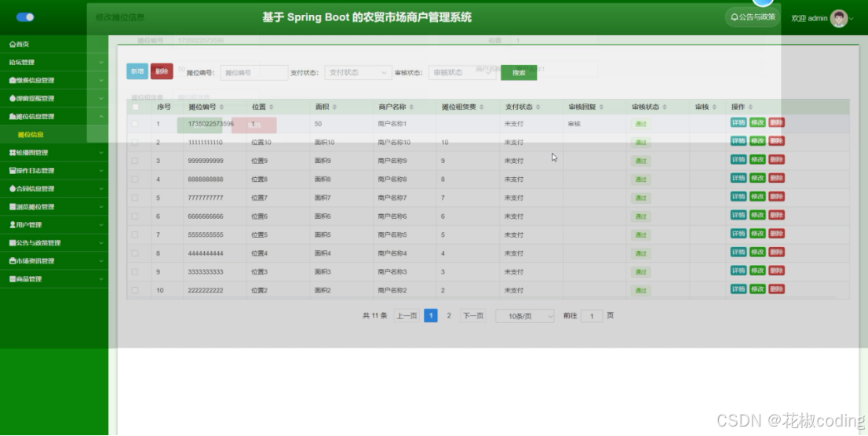Viewport: 868px width, 436px height.
Task: Open the 10条/页 page size dropdown
Action: (525, 316)
